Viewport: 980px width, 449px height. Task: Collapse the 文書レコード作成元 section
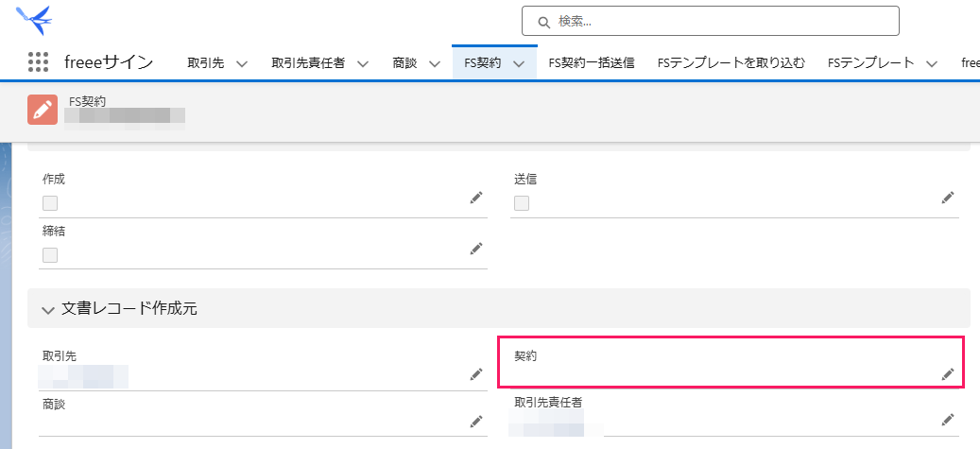tap(47, 309)
